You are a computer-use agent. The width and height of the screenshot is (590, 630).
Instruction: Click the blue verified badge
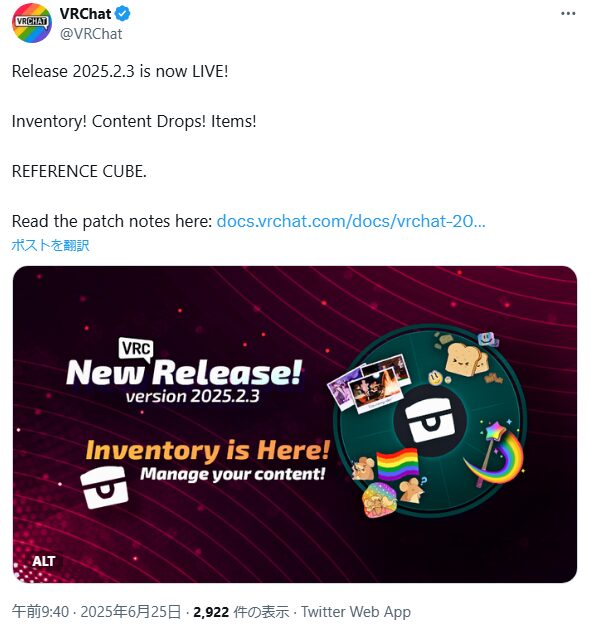pyautogui.click(x=123, y=14)
